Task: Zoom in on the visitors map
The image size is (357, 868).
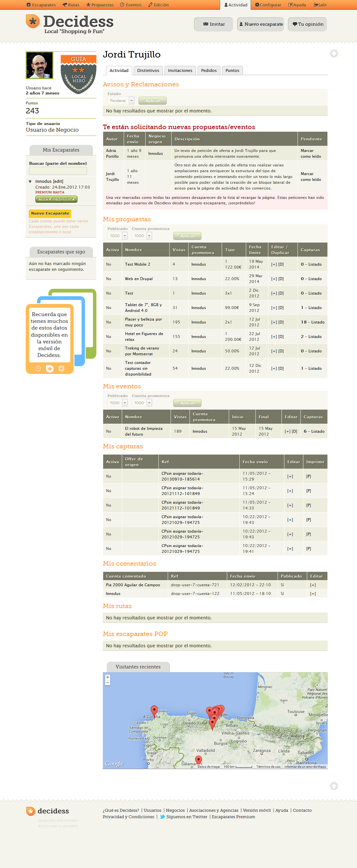Action: click(108, 677)
